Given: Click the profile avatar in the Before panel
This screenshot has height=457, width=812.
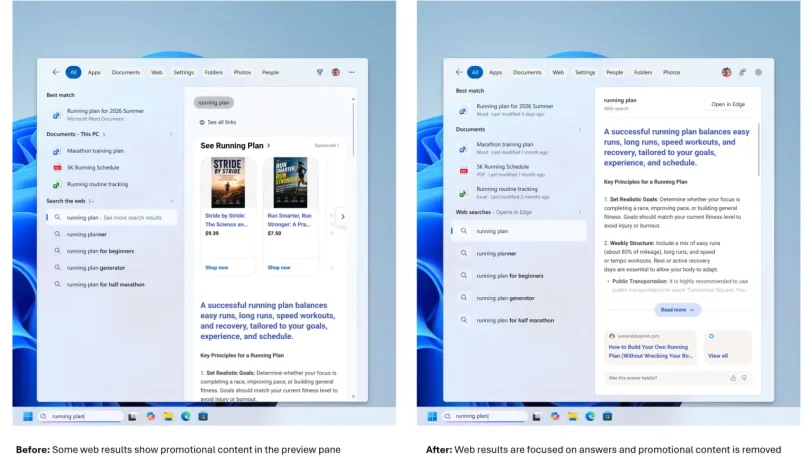Looking at the screenshot, I should (336, 73).
